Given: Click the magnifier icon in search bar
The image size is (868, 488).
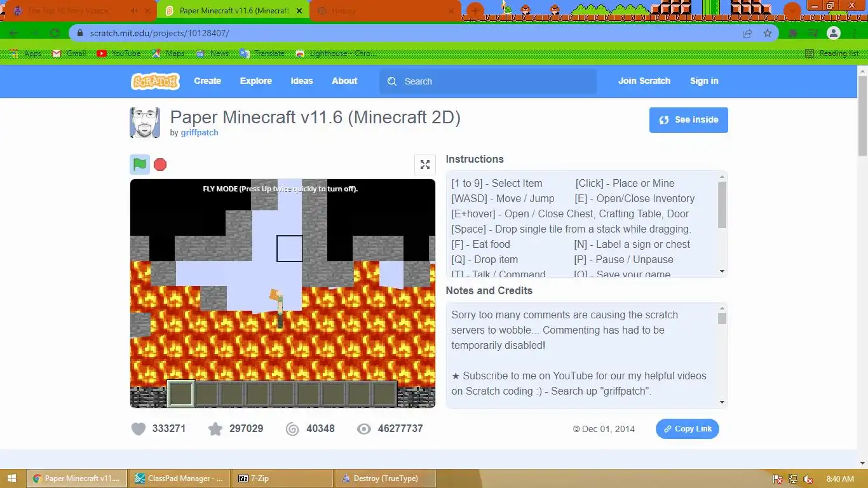Looking at the screenshot, I should [392, 81].
